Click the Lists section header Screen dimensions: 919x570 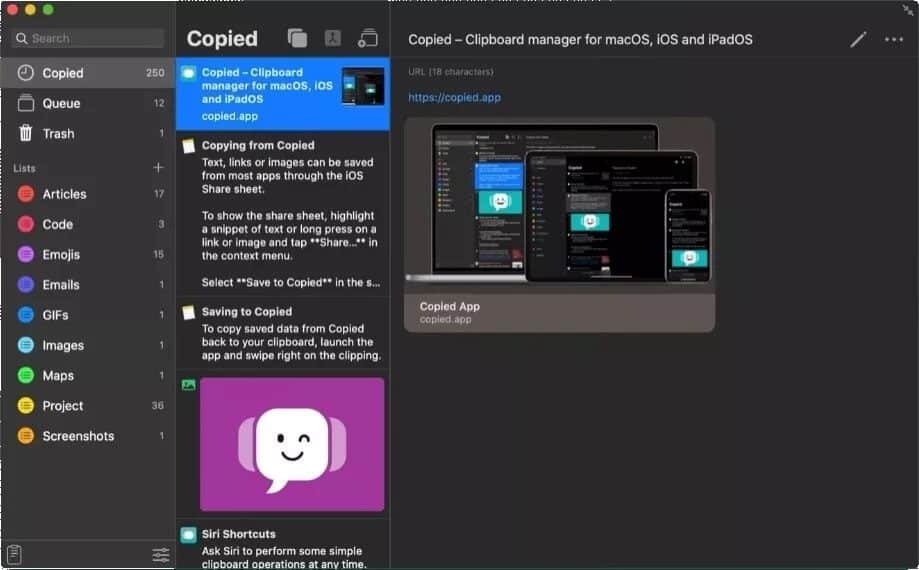(x=25, y=168)
